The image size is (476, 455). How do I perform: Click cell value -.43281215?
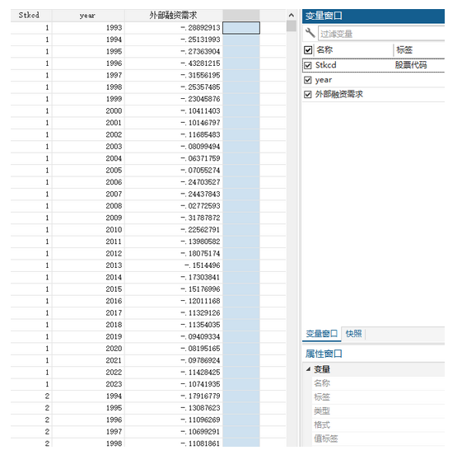[x=200, y=63]
